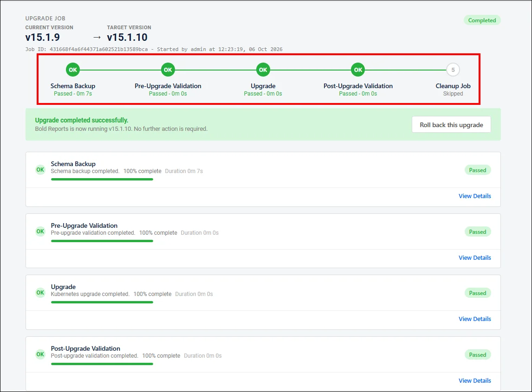
Task: Click 'Cleanup Job' step label
Action: 453,86
